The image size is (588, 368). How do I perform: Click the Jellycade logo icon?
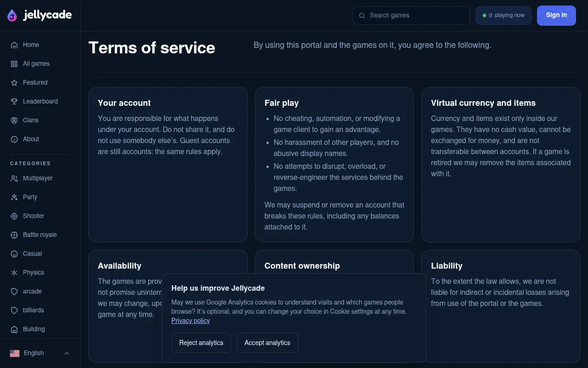click(x=12, y=16)
